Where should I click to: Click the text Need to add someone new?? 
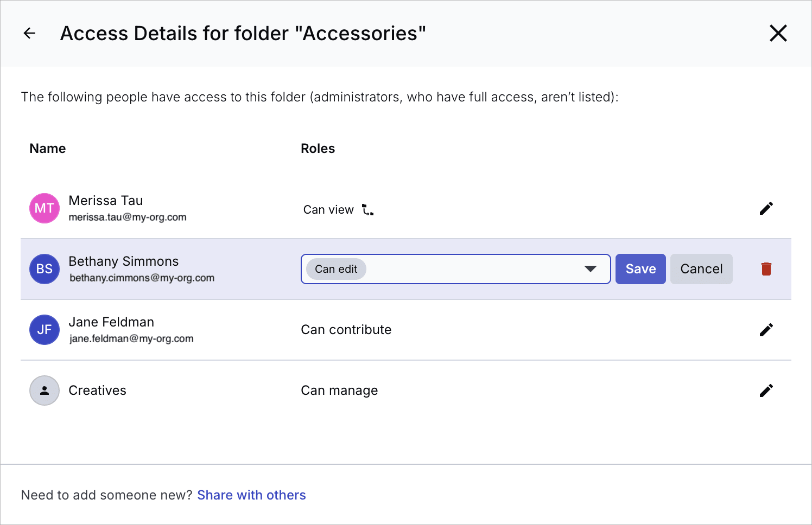[107, 495]
